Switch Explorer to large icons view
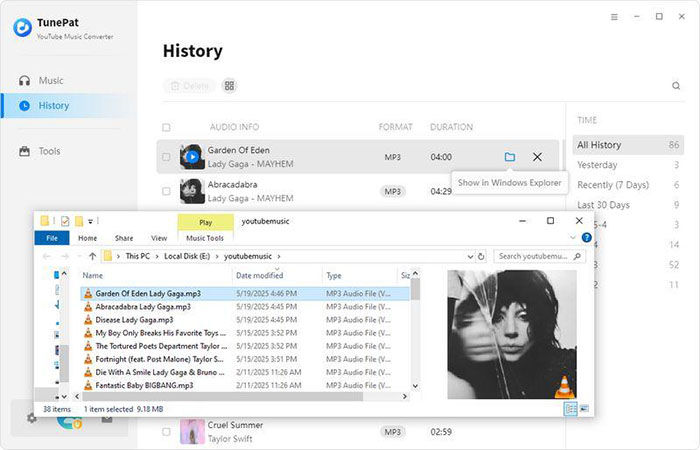 point(584,409)
